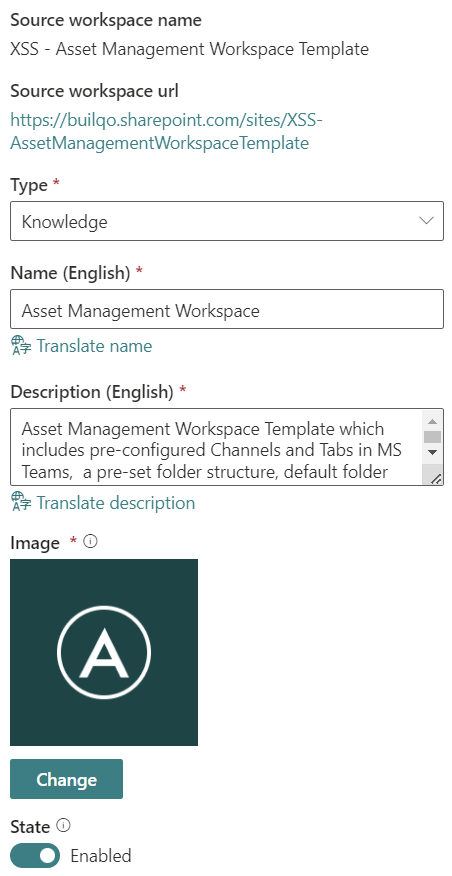Click into the Description (English) text area
This screenshot has height=876, width=452.
[x=217, y=447]
